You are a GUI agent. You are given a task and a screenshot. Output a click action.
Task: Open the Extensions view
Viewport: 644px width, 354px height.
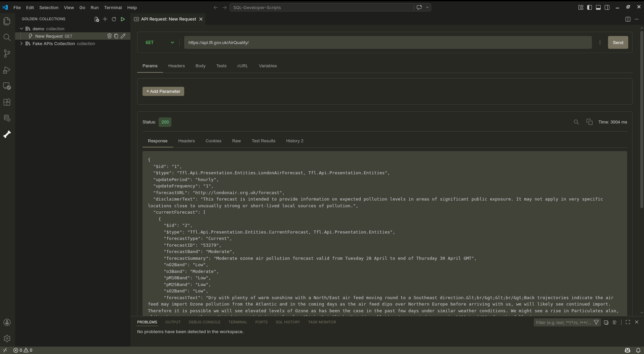pyautogui.click(x=7, y=102)
